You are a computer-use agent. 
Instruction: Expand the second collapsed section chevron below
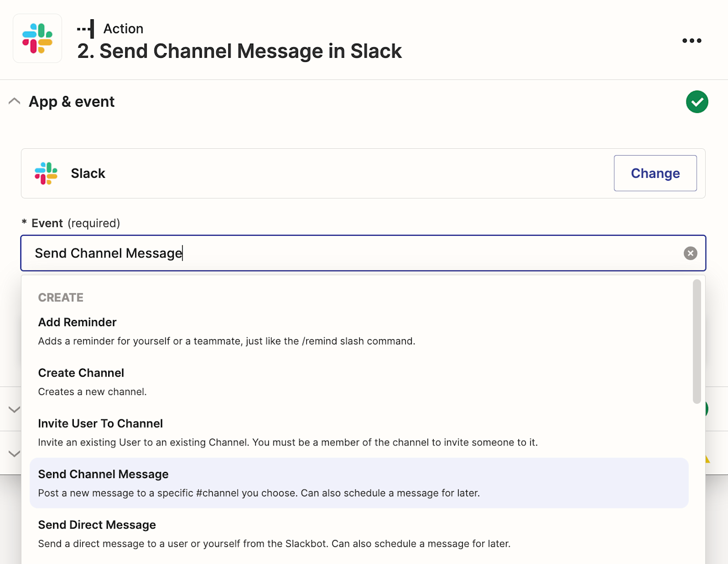click(15, 454)
